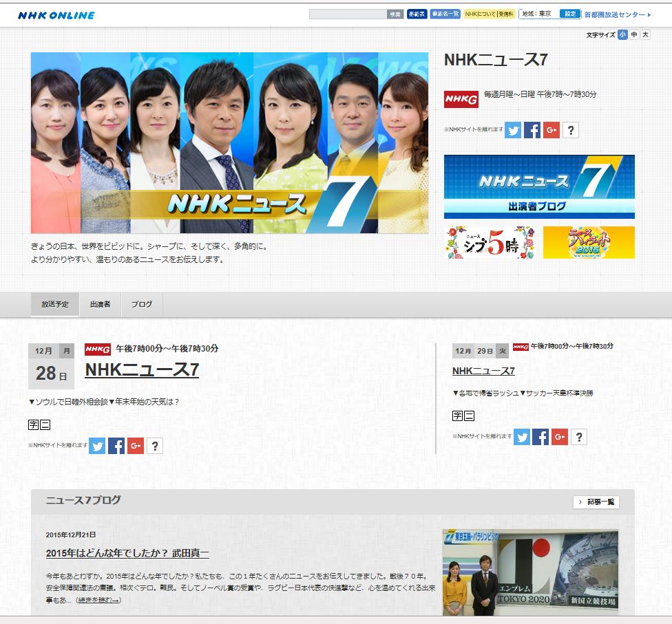The width and height of the screenshot is (672, 624).
Task: Click the 12月 29日 火 date label
Action: pyautogui.click(x=481, y=351)
